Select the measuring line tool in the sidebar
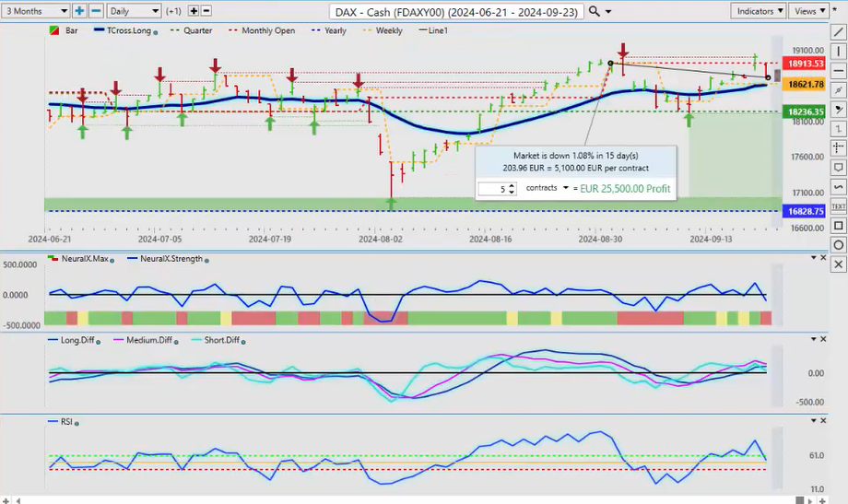This screenshot has width=848, height=504. (838, 89)
